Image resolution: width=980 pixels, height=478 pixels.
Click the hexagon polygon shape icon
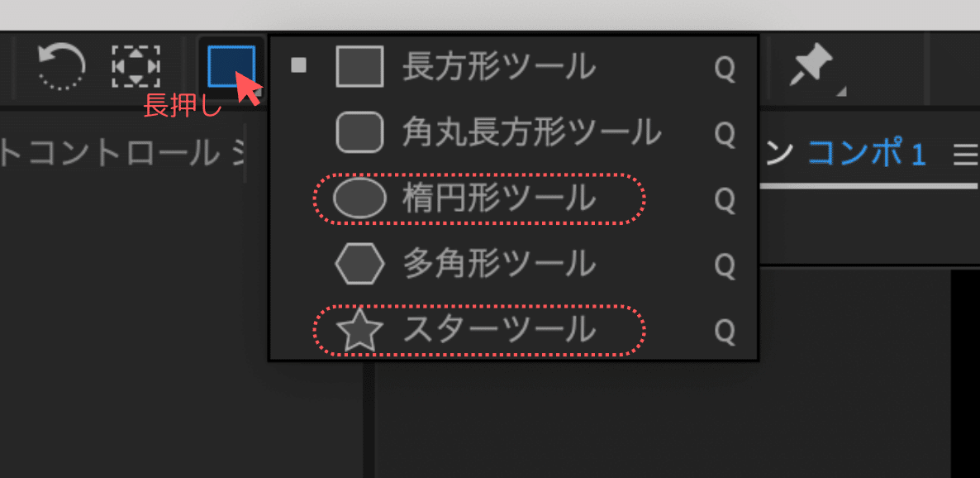coord(359,264)
